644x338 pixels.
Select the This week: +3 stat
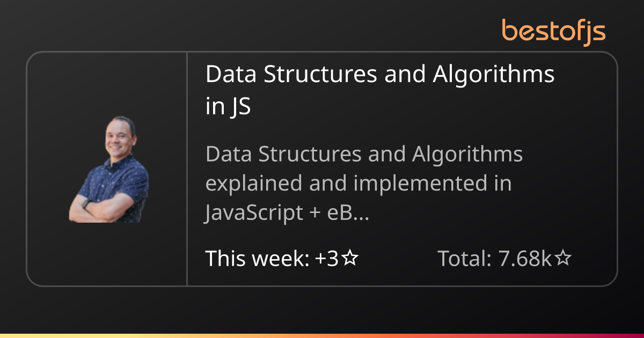282,259
